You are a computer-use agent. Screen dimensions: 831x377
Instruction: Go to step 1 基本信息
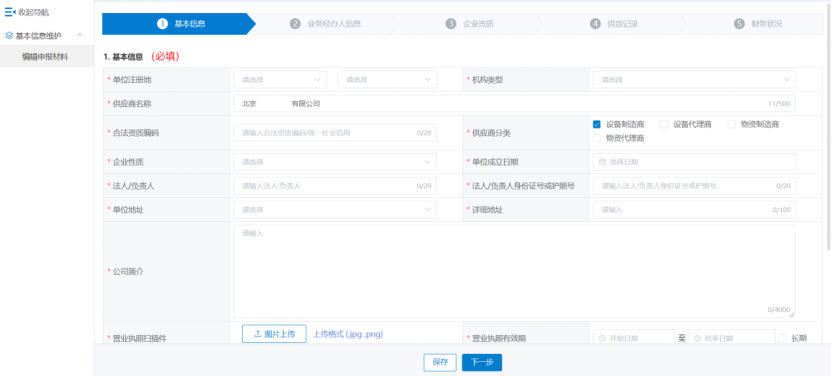point(179,24)
